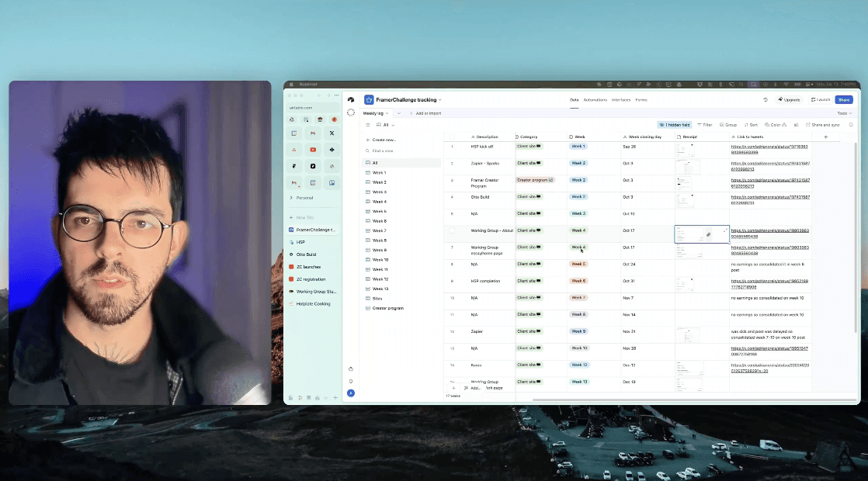
Task: Open the All view dropdown in toolbar
Action: click(x=385, y=125)
